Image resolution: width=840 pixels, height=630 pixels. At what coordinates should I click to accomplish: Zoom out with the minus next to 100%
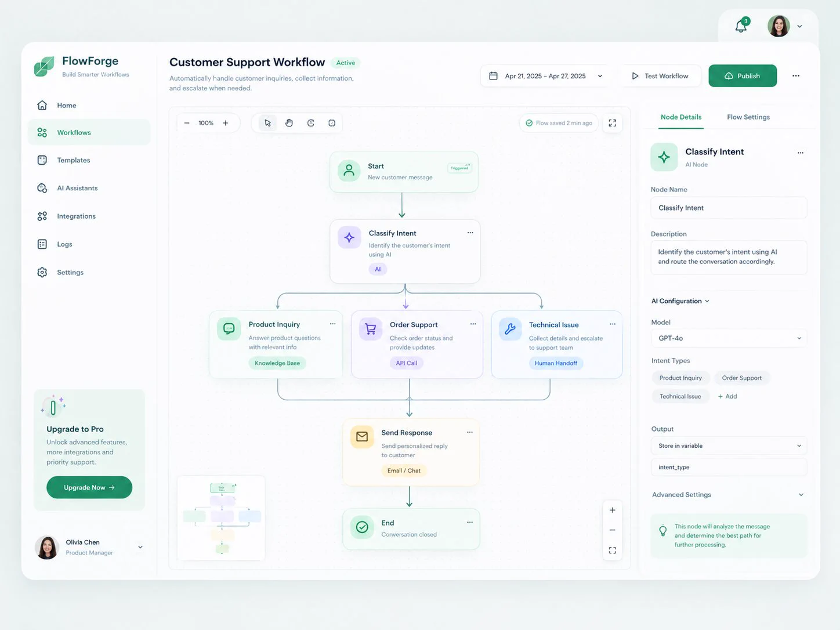(x=187, y=123)
